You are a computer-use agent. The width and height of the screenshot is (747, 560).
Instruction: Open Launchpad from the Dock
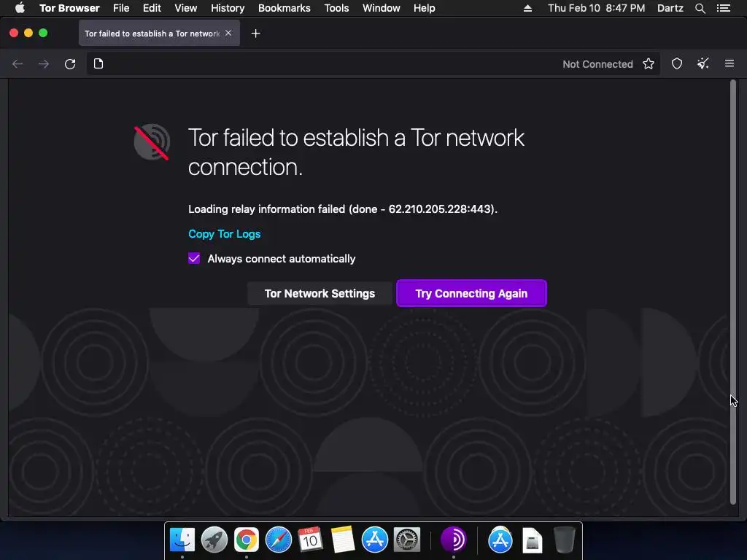pyautogui.click(x=214, y=540)
